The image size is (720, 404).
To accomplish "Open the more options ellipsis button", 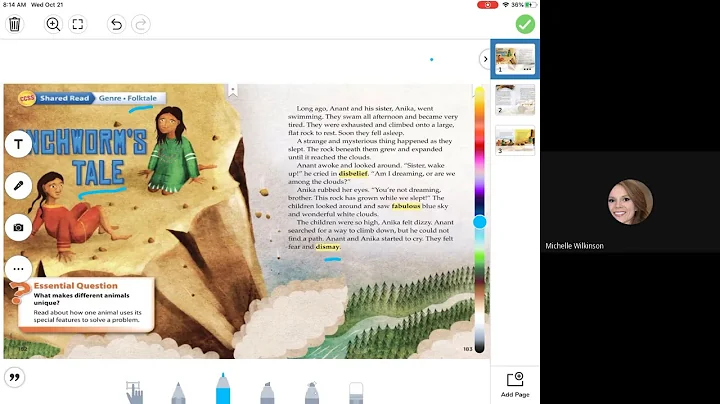I will point(18,269).
